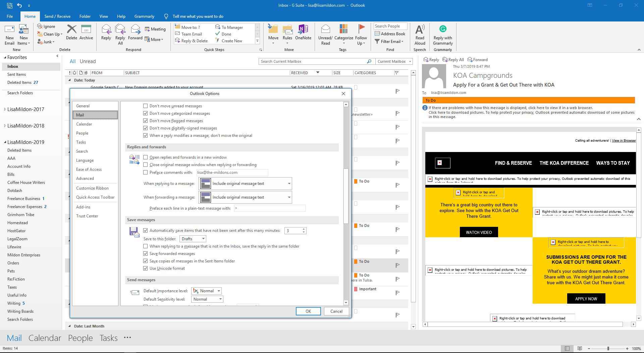Viewport: 644px width, 353px height.
Task: Open View in Browser link
Action: (x=624, y=141)
